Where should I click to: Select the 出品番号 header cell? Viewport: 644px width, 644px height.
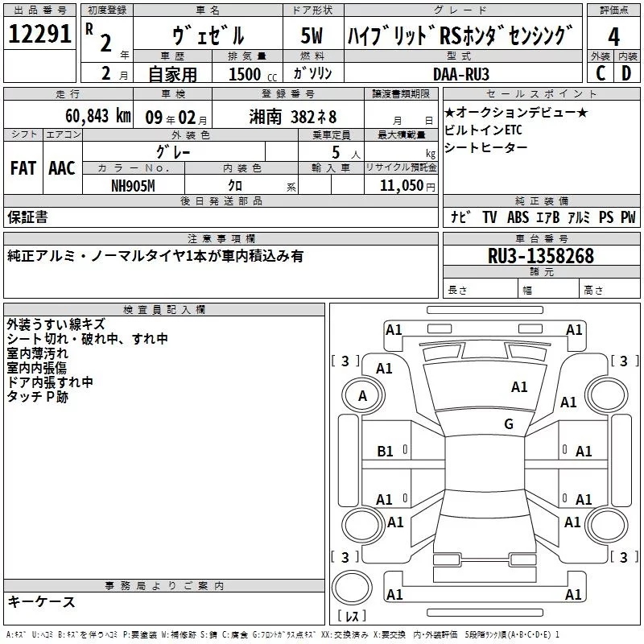pos(39,10)
